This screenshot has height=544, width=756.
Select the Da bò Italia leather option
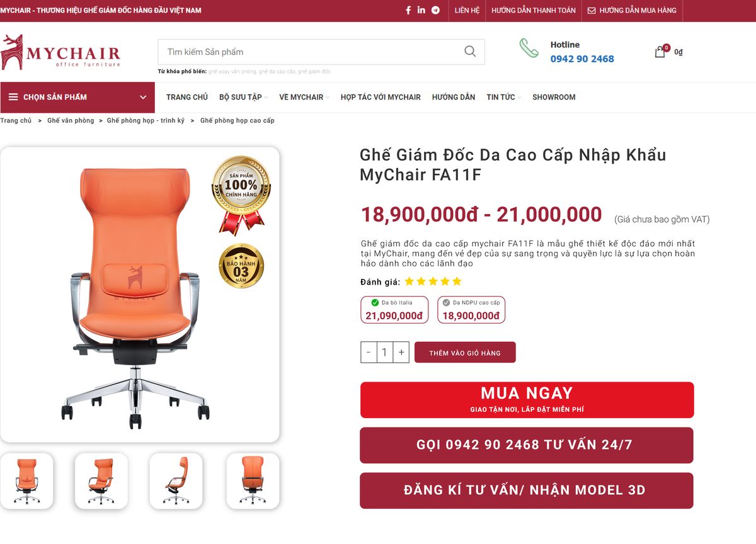pyautogui.click(x=394, y=310)
